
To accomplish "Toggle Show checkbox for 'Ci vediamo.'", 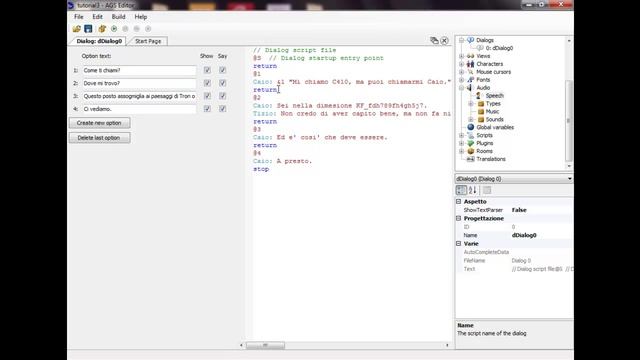I will (x=207, y=109).
